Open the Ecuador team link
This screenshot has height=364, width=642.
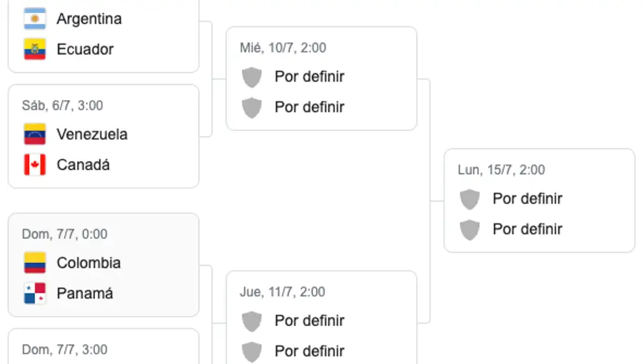(85, 49)
